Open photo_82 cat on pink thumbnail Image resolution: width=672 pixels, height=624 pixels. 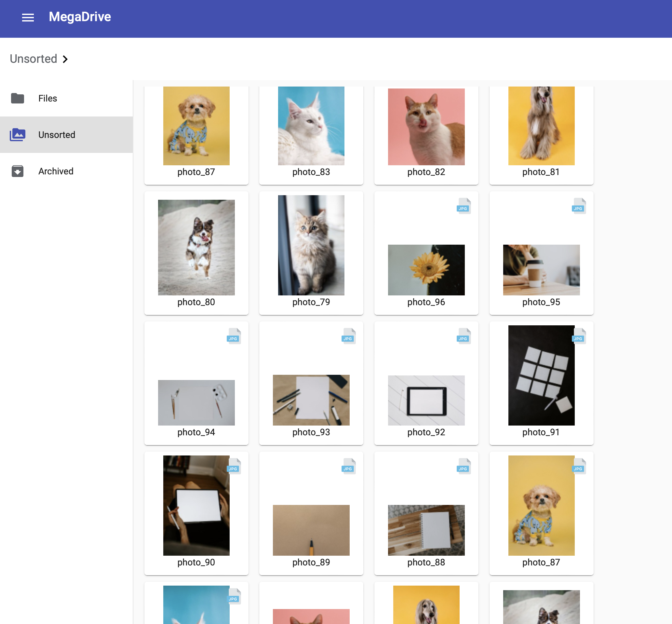click(426, 127)
